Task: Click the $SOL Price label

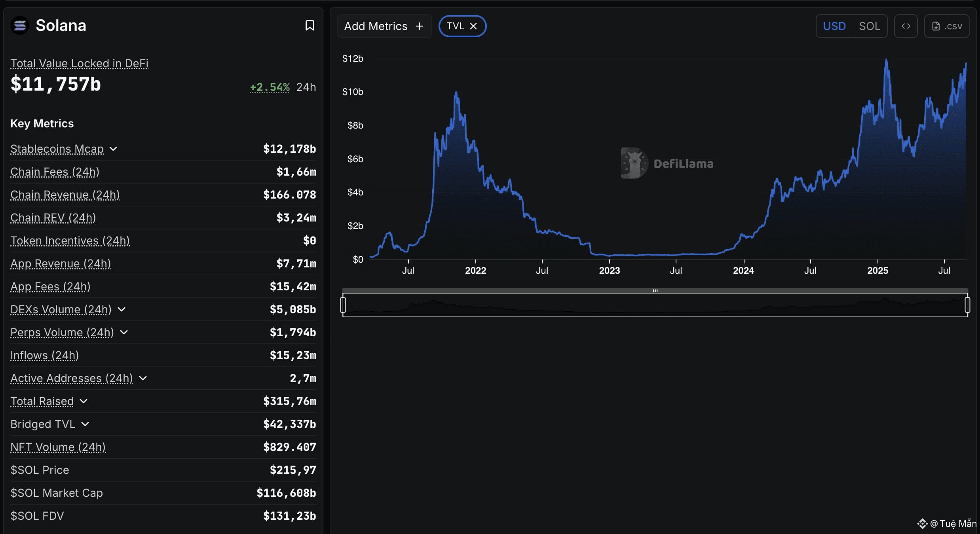Action: click(x=40, y=470)
